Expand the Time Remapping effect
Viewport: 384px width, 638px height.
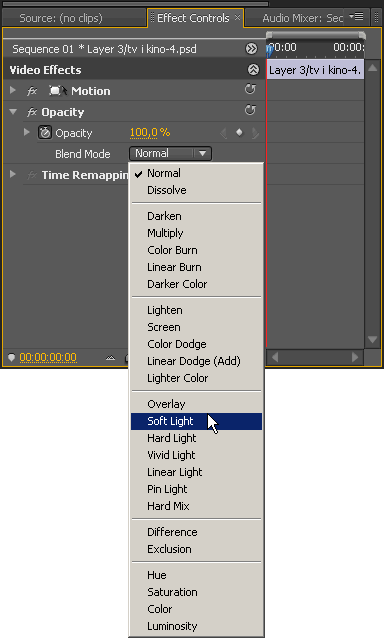pos(13,174)
